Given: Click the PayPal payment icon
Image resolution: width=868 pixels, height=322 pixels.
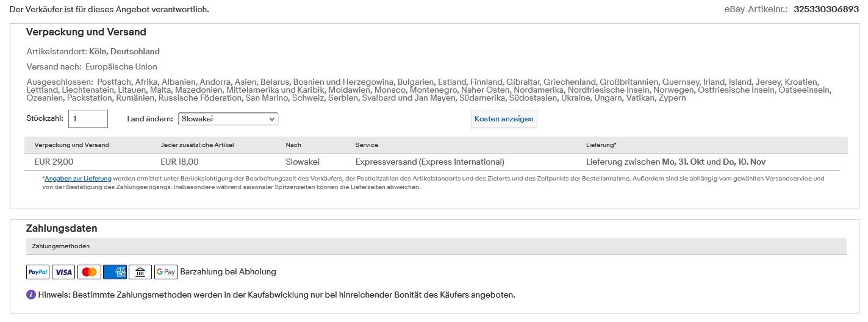Looking at the screenshot, I should pyautogui.click(x=38, y=272).
